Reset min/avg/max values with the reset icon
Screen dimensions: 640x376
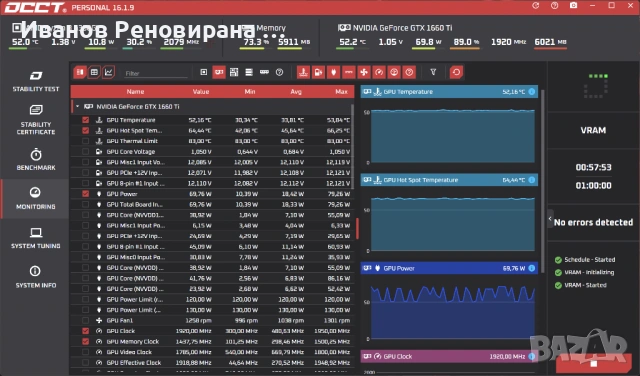456,72
